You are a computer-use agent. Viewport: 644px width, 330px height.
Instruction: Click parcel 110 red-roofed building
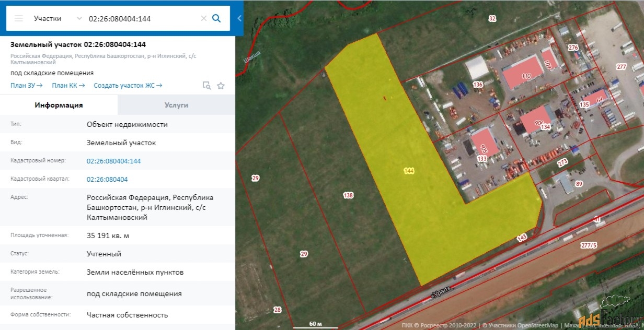point(523,73)
